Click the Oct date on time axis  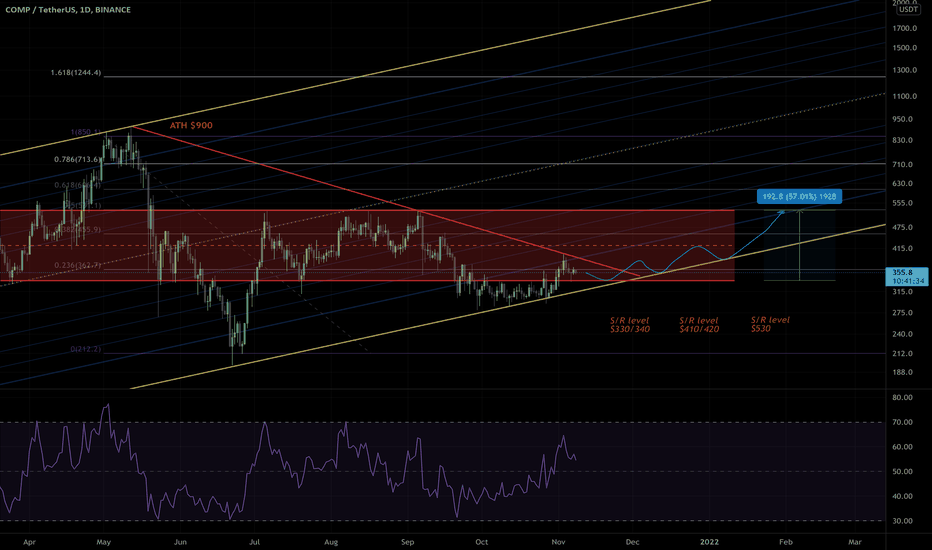coord(481,542)
